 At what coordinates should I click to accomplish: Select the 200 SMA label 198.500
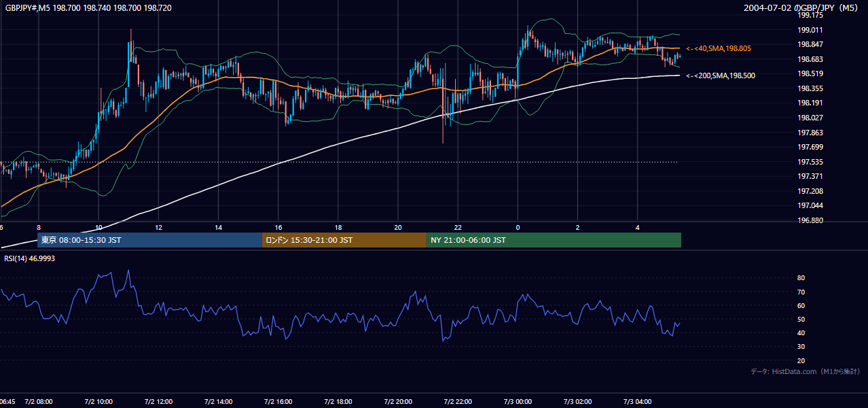tap(721, 75)
